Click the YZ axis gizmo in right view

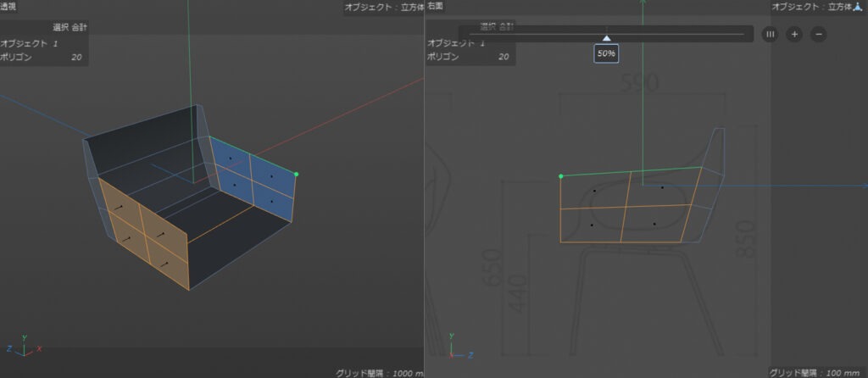click(459, 346)
